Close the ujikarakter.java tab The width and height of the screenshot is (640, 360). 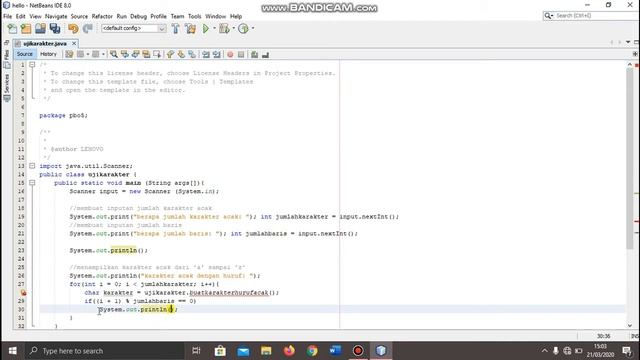pos(74,43)
